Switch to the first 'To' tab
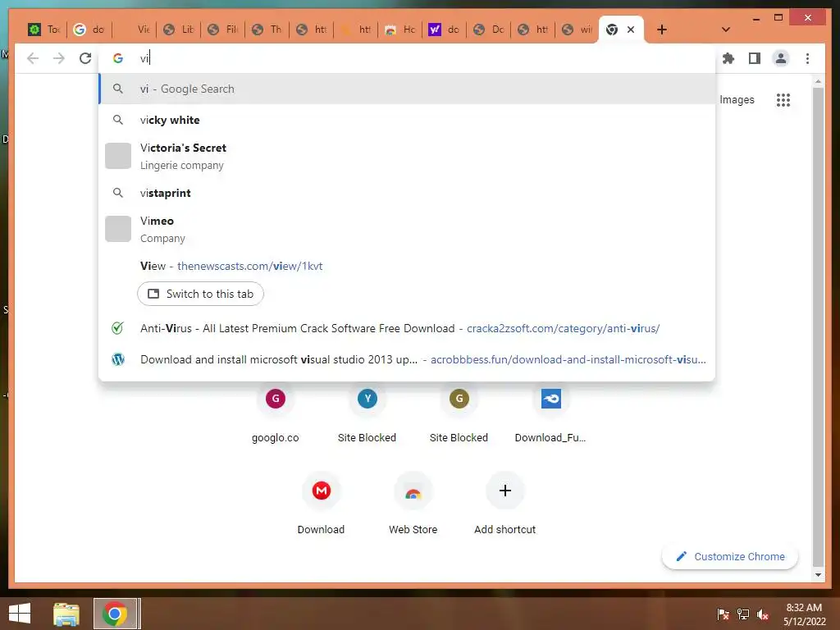 point(44,30)
